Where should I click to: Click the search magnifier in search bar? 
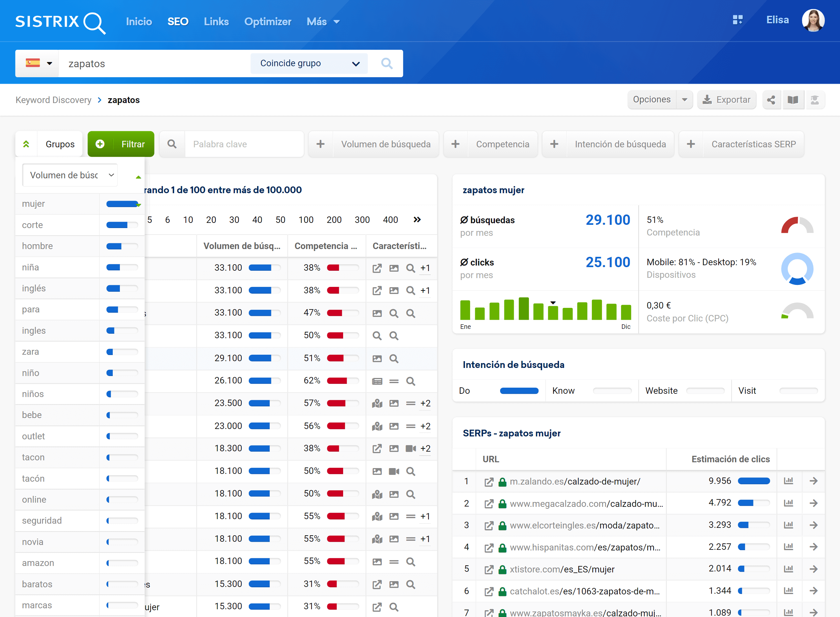point(387,64)
